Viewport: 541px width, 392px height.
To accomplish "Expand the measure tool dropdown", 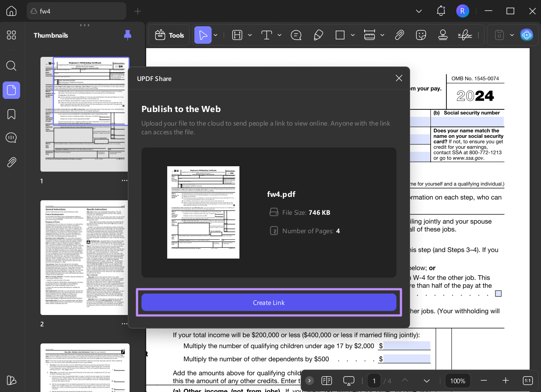I will click(382, 35).
